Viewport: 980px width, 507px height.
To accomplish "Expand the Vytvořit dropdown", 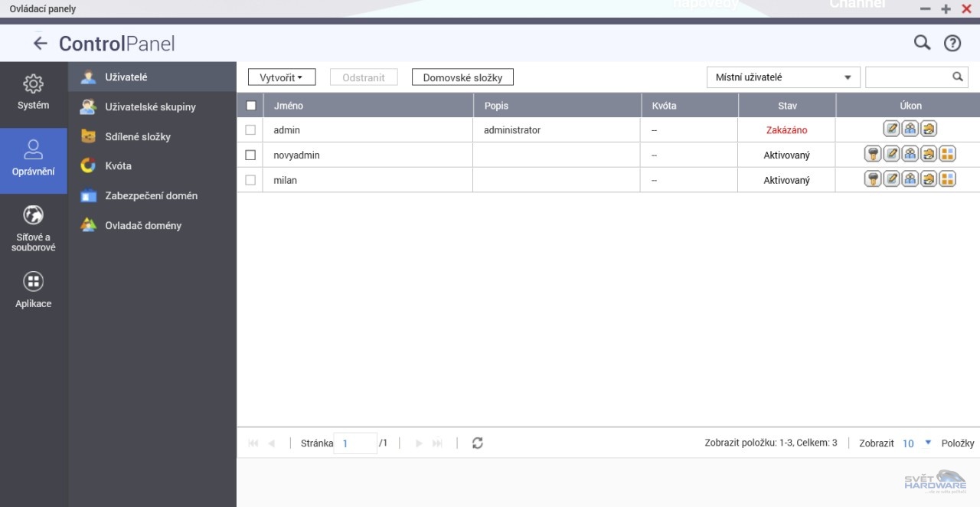I will click(281, 77).
